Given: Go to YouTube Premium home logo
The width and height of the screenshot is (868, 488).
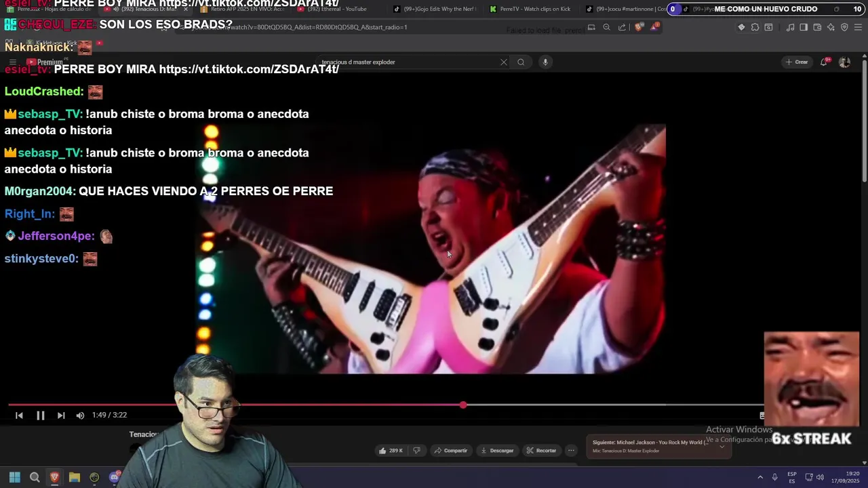Looking at the screenshot, I should point(45,62).
